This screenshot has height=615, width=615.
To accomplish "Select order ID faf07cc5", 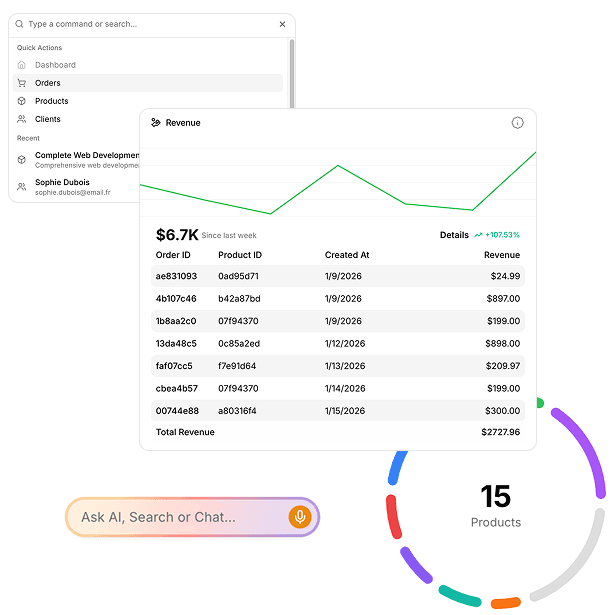I will (x=174, y=366).
